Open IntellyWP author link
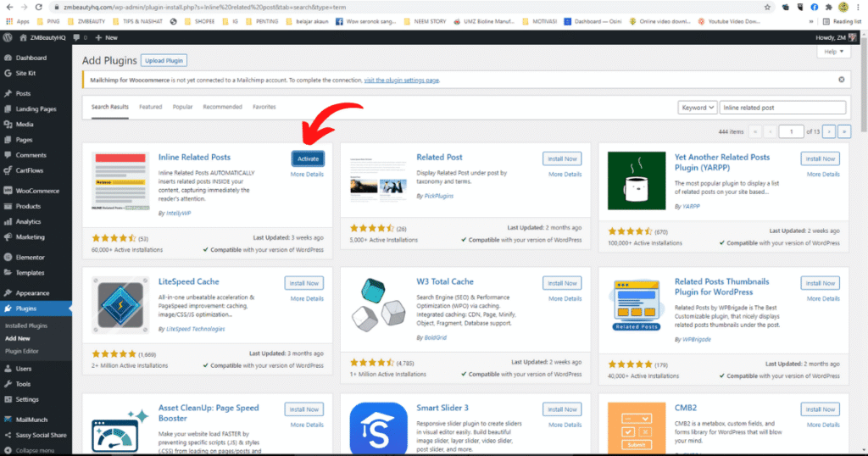The width and height of the screenshot is (868, 456). click(178, 213)
